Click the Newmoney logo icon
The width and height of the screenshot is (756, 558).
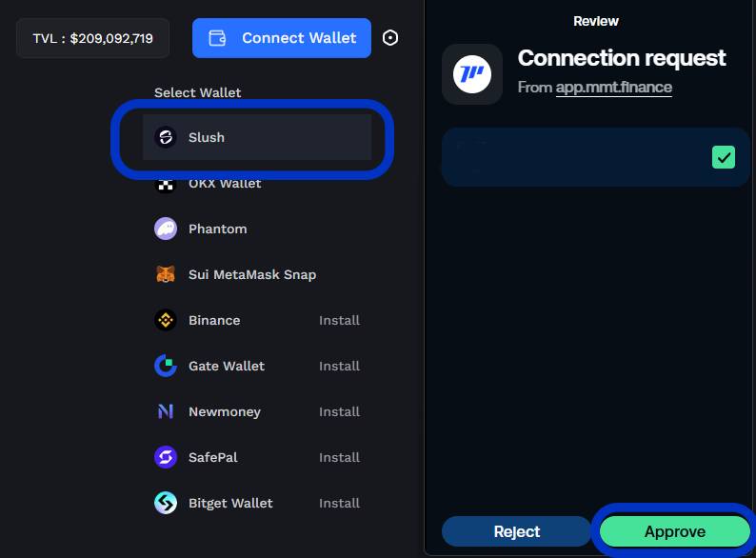tap(166, 411)
